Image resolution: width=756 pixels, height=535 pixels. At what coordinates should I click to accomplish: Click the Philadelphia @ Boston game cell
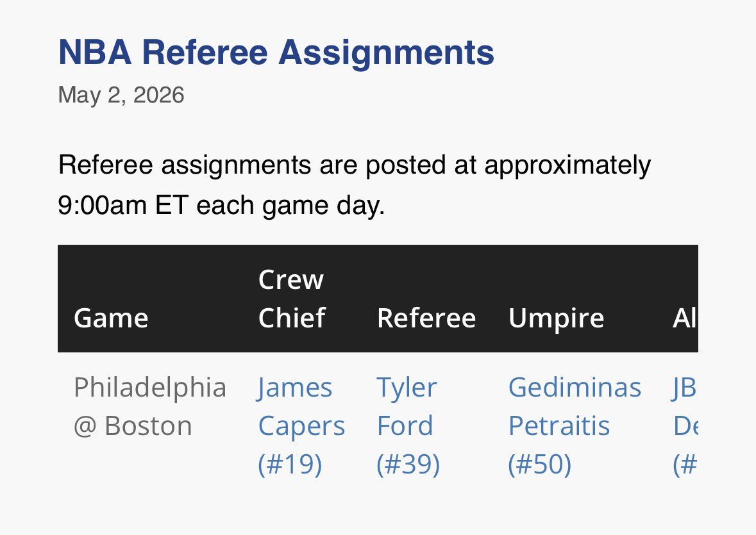[150, 406]
